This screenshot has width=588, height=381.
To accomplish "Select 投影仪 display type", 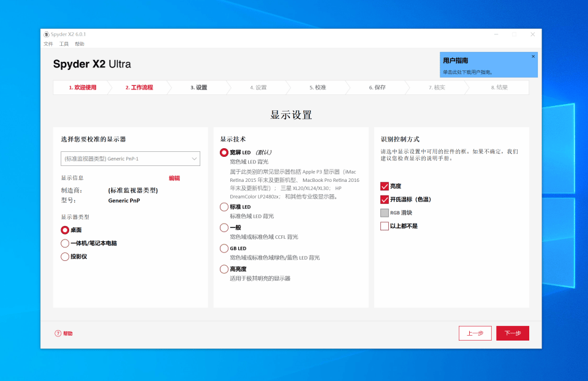I will point(65,257).
